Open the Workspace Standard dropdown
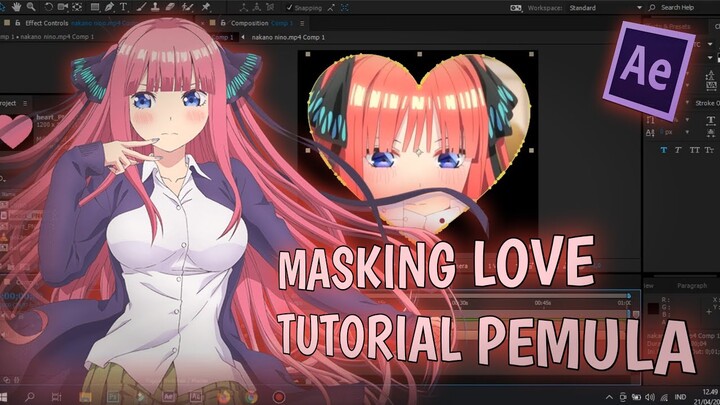The height and width of the screenshot is (405, 720). point(605,8)
